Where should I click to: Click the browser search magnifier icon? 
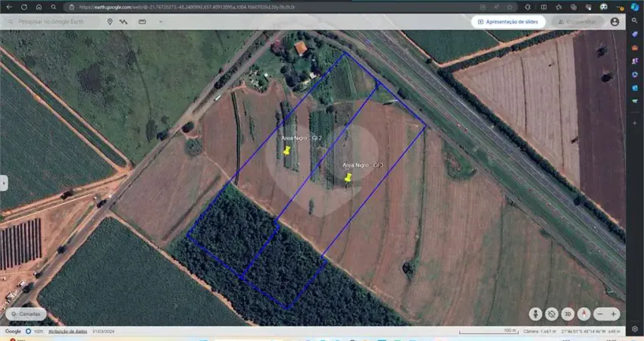click(x=53, y=7)
